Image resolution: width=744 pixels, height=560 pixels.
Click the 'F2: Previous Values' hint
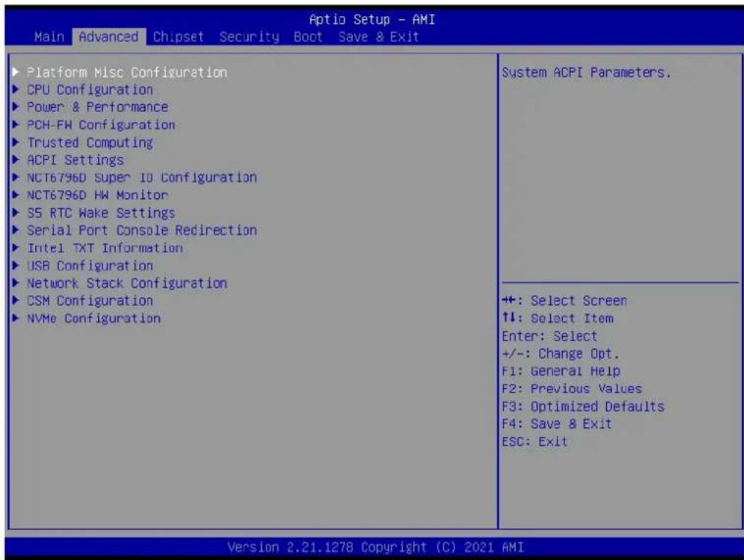click(572, 388)
